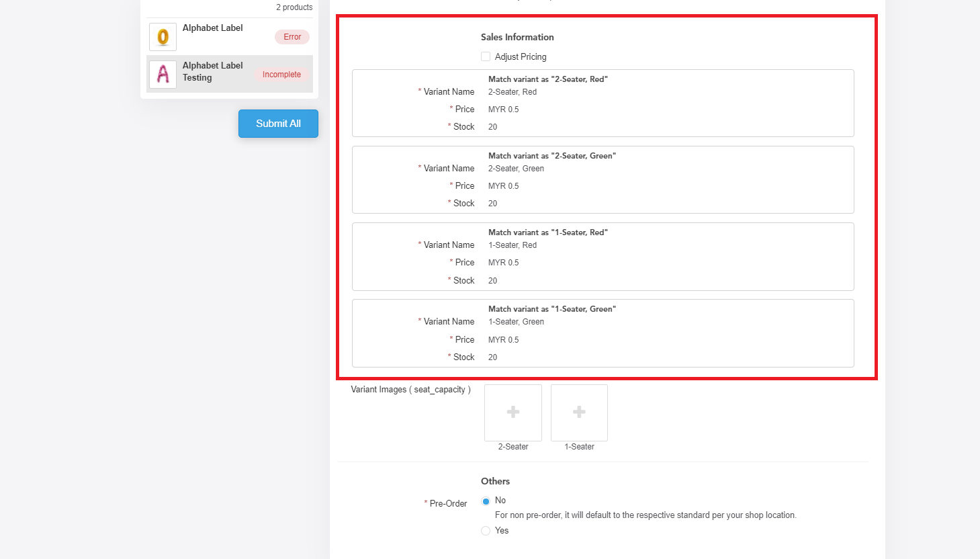Add variant image for 2-Seater
980x559 pixels.
[x=513, y=413]
